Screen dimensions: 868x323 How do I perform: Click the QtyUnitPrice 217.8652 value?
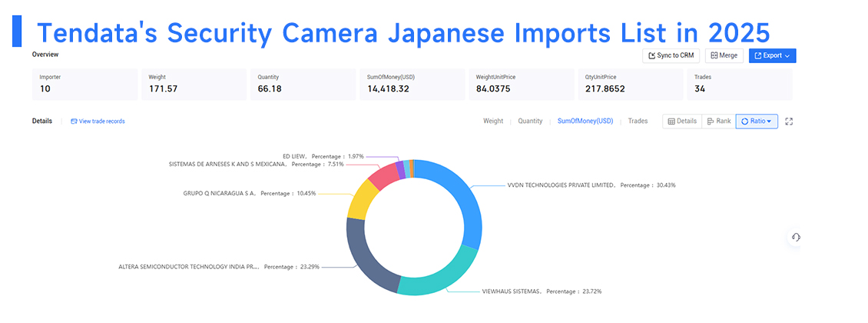(605, 88)
